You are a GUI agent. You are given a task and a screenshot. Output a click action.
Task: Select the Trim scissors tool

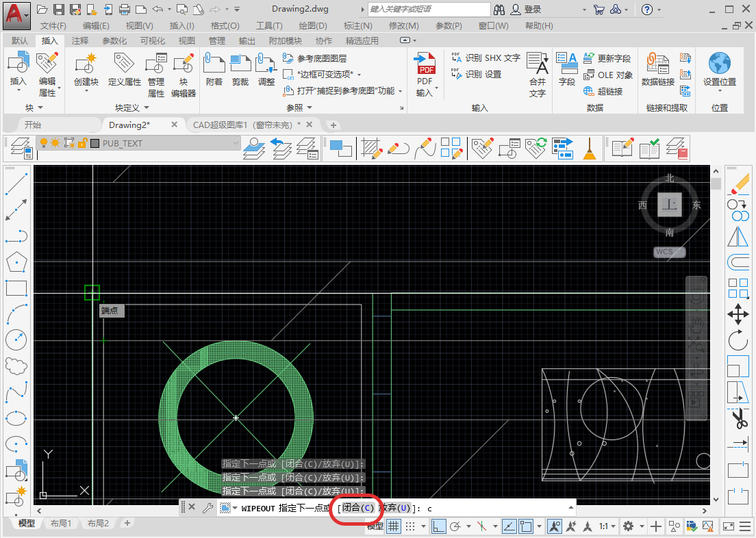pyautogui.click(x=738, y=418)
